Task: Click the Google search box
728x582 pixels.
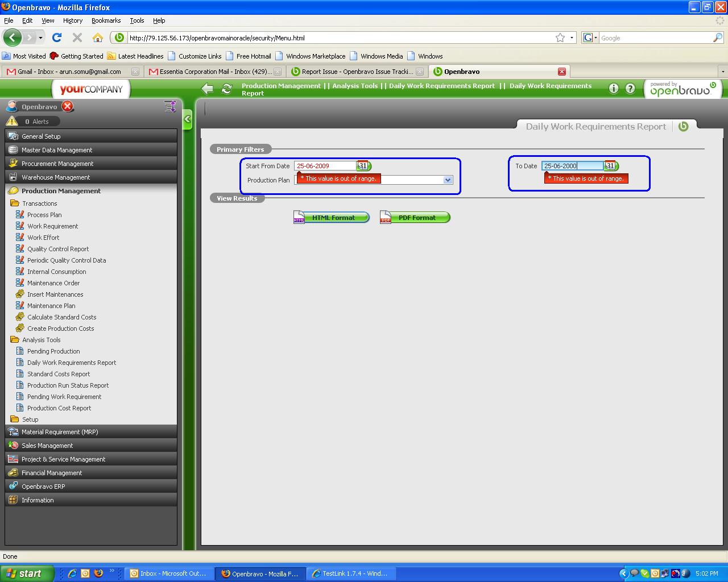Action: (x=656, y=38)
